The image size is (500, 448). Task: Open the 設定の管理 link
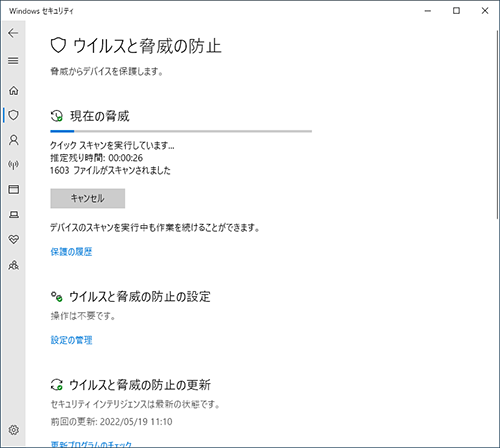click(71, 340)
